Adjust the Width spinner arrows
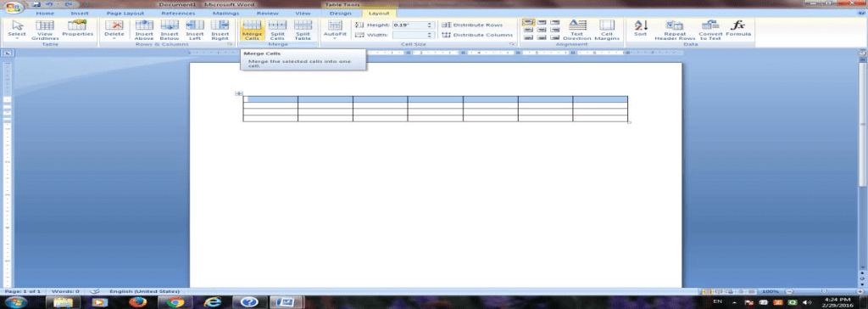Image resolution: width=868 pixels, height=309 pixels. click(430, 35)
